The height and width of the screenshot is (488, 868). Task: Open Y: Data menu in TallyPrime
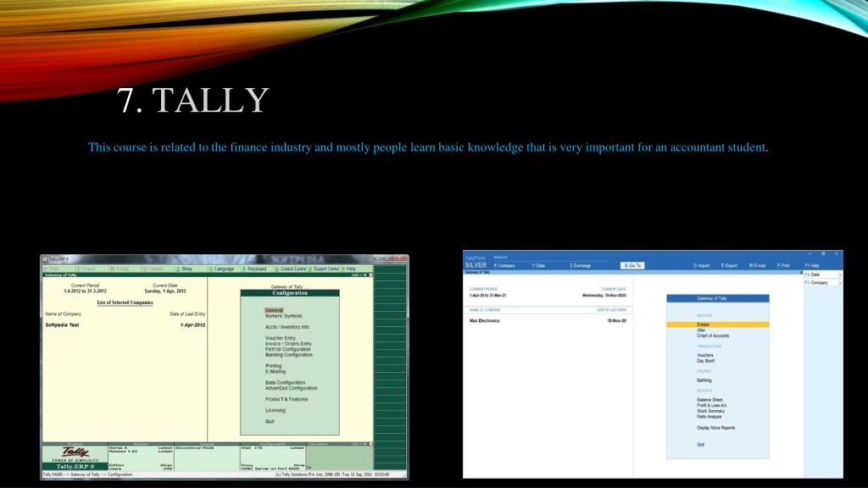click(538, 265)
